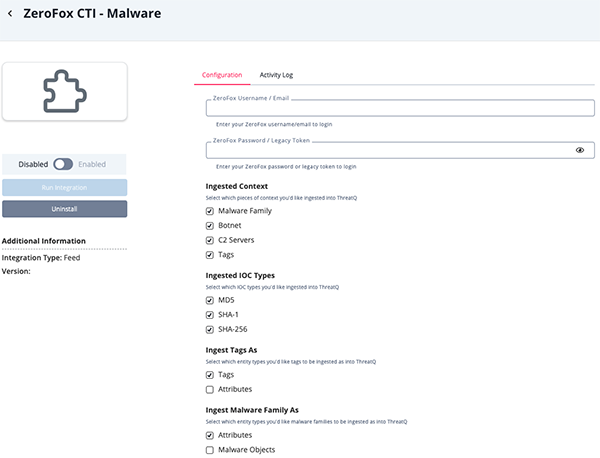Uncheck the MD5 IOC type checkbox

coord(210,300)
